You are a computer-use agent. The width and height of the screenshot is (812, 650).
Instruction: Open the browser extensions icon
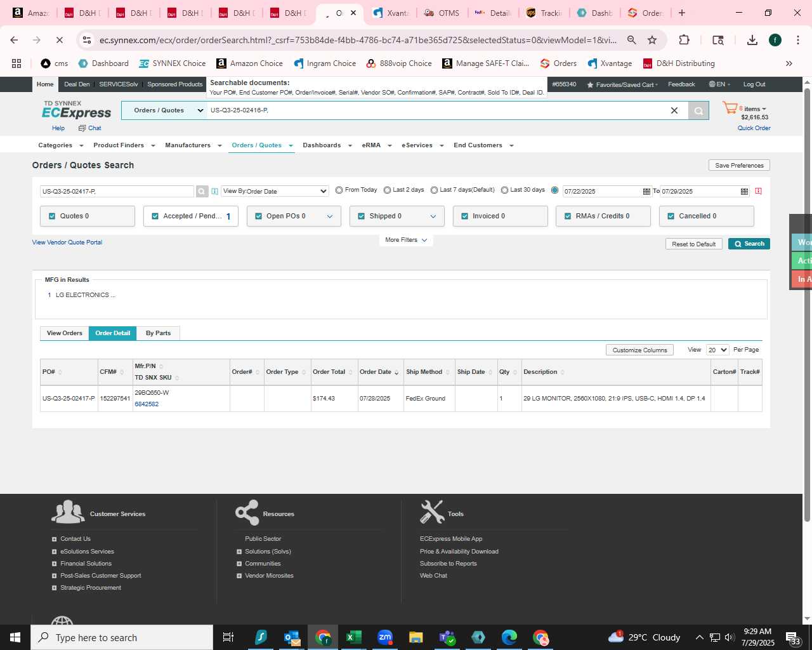(x=684, y=40)
